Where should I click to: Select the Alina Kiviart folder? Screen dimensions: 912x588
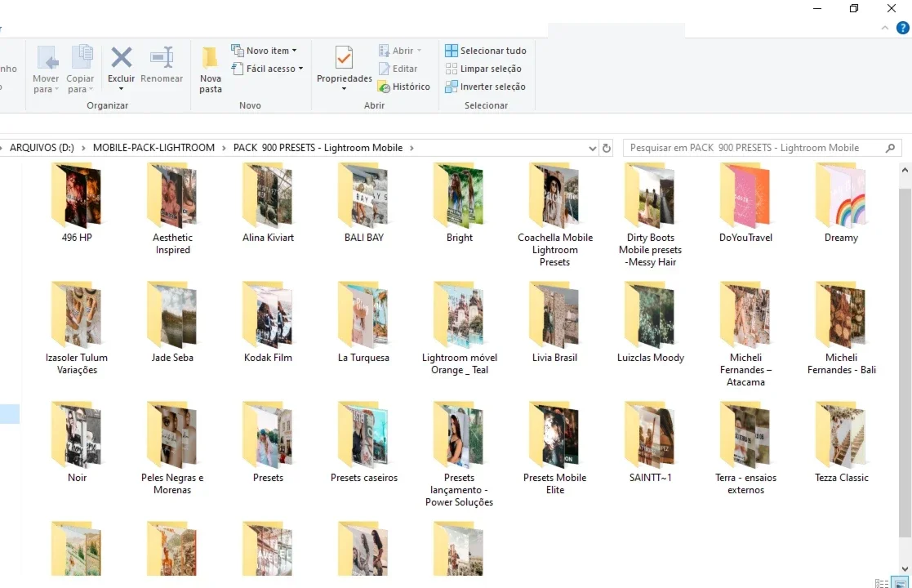pyautogui.click(x=268, y=203)
